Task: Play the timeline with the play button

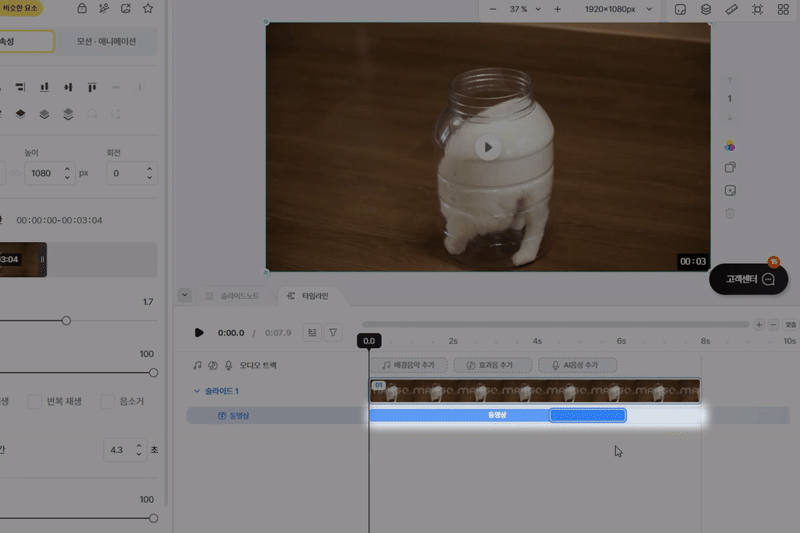Action: point(199,332)
